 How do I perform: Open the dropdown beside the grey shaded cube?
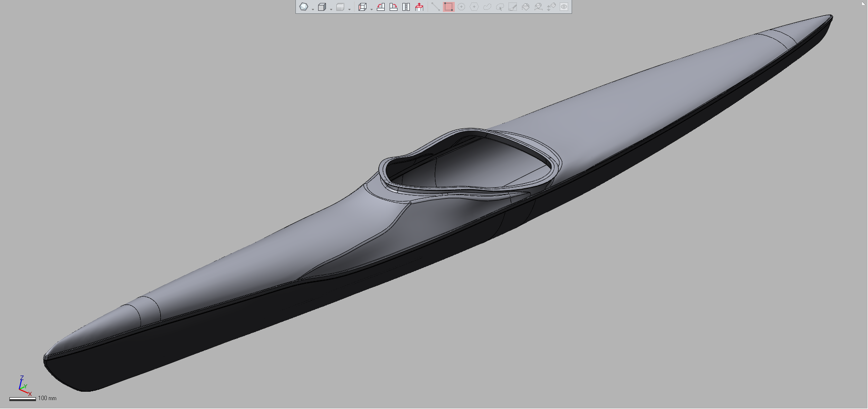(349, 9)
